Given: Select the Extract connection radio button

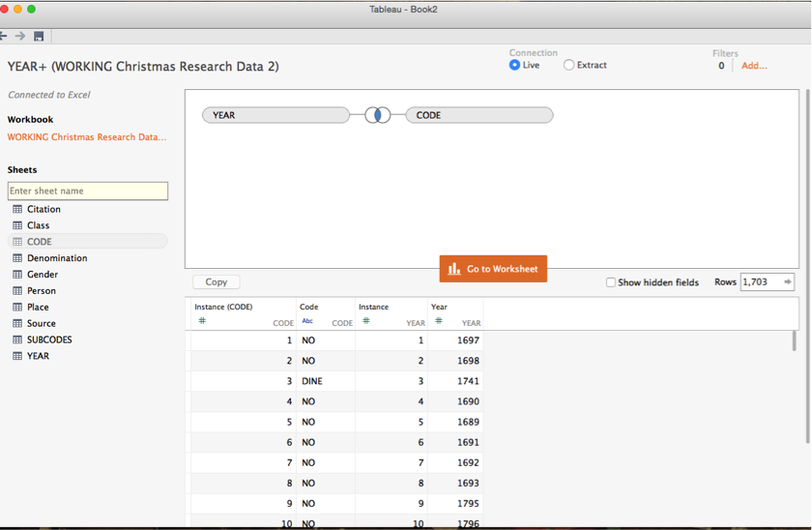Looking at the screenshot, I should click(x=568, y=65).
